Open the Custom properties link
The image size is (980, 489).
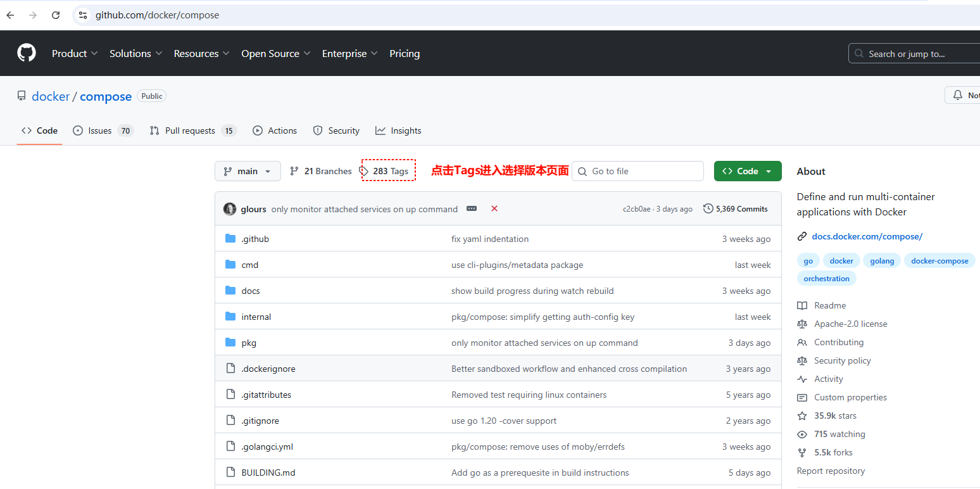842,397
